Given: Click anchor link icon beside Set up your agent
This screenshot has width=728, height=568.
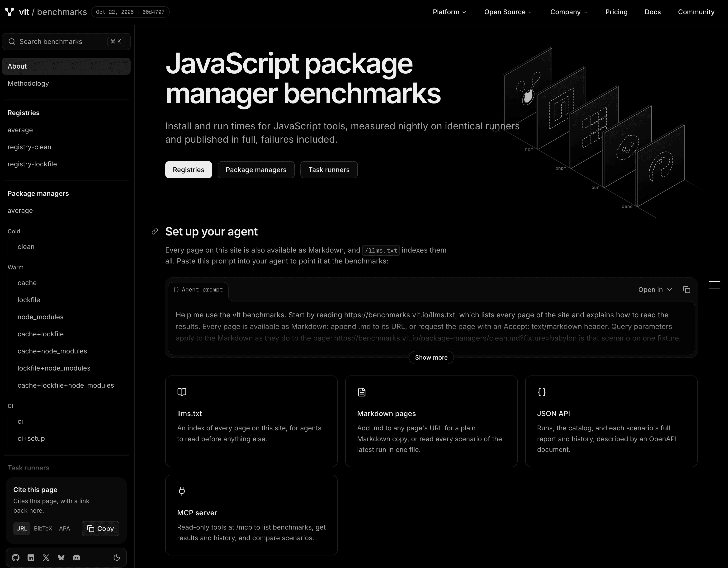Looking at the screenshot, I should point(155,231).
